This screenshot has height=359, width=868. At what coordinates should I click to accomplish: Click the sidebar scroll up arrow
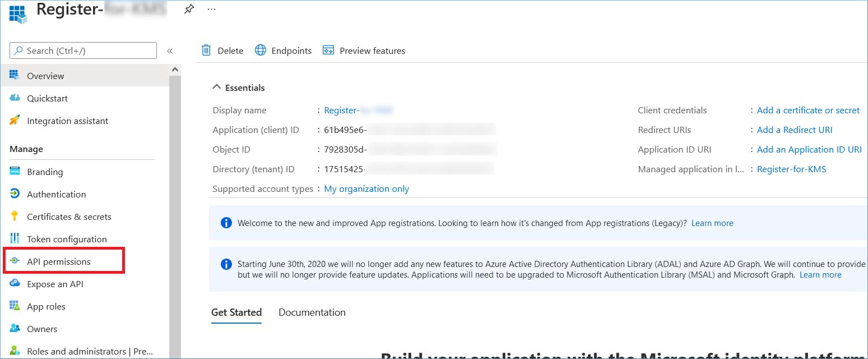(x=175, y=70)
